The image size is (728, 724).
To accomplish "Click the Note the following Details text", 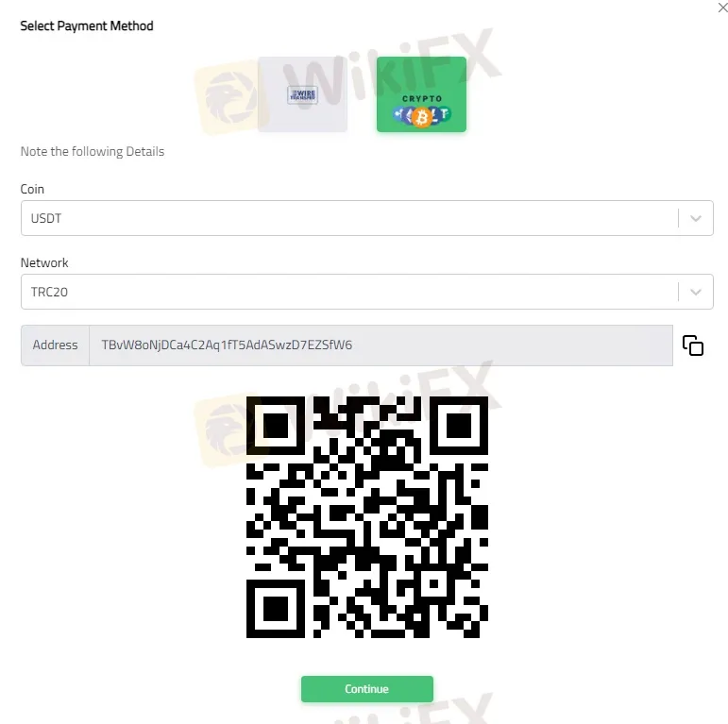I will 93,152.
